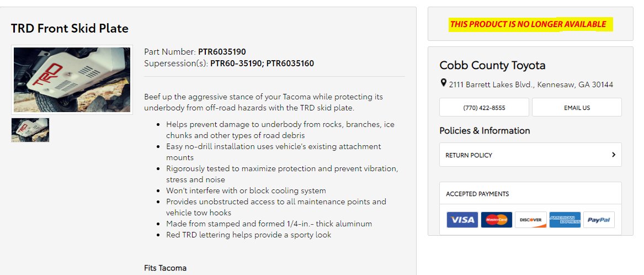Select the small skid plate thumbnail
The image size is (644, 275).
30,130
